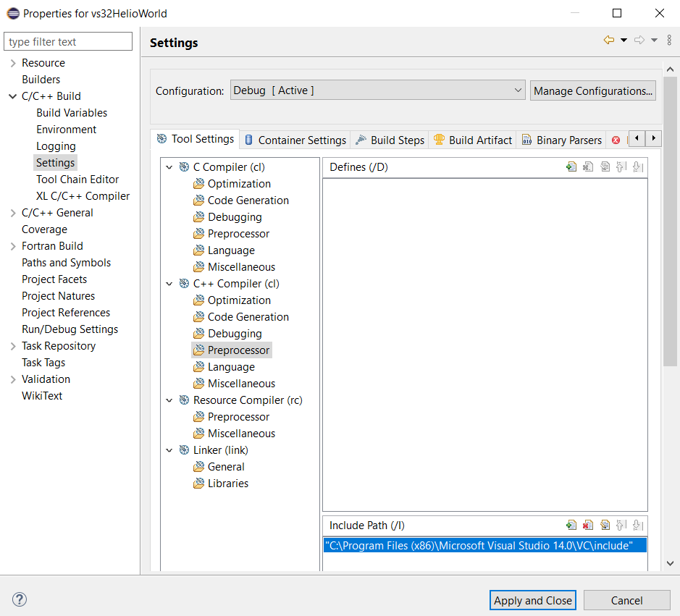Move down icon in Defines (/D) toolbar

638,167
